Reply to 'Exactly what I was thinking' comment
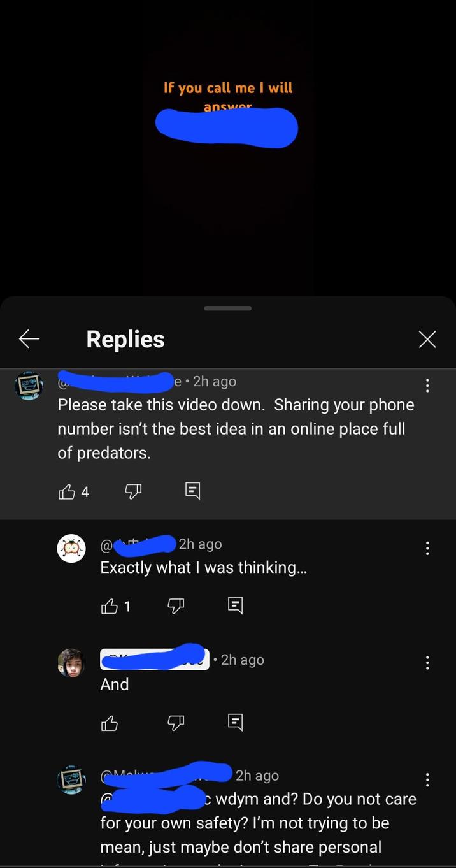The image size is (456, 868). (235, 605)
